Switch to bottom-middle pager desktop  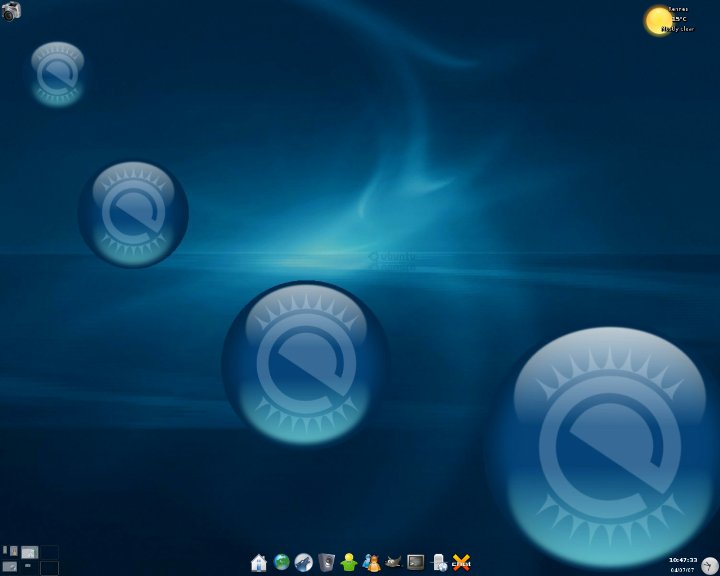(30, 567)
